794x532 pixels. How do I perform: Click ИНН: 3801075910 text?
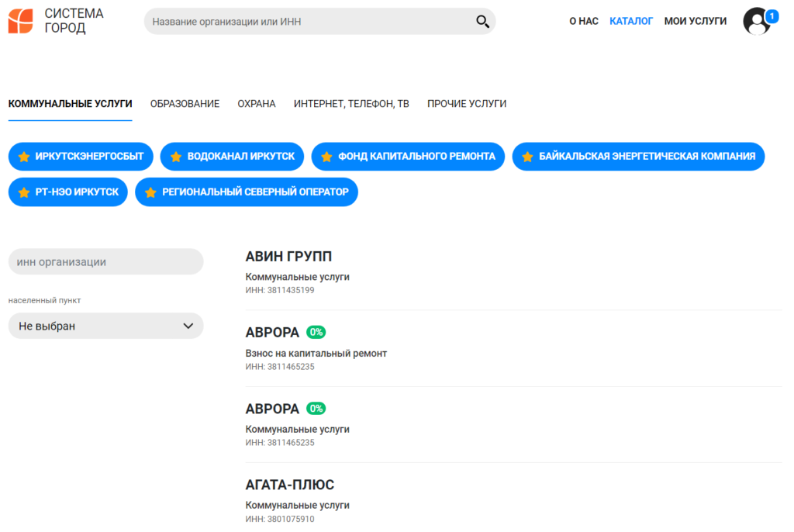(x=280, y=519)
